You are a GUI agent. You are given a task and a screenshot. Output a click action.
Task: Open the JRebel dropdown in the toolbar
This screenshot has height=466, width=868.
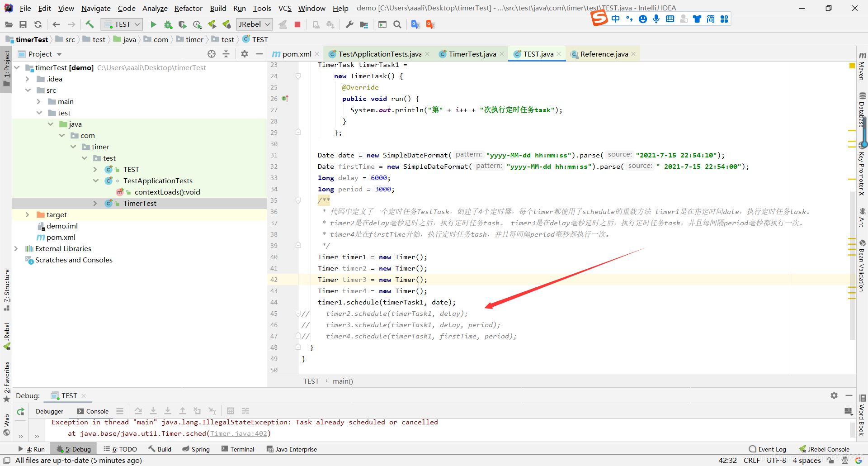pyautogui.click(x=254, y=24)
